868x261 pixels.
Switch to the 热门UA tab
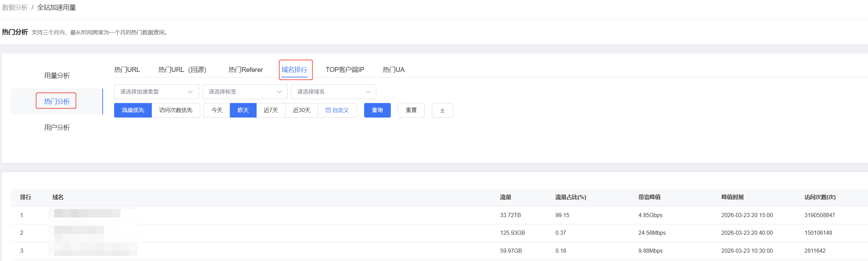click(394, 70)
